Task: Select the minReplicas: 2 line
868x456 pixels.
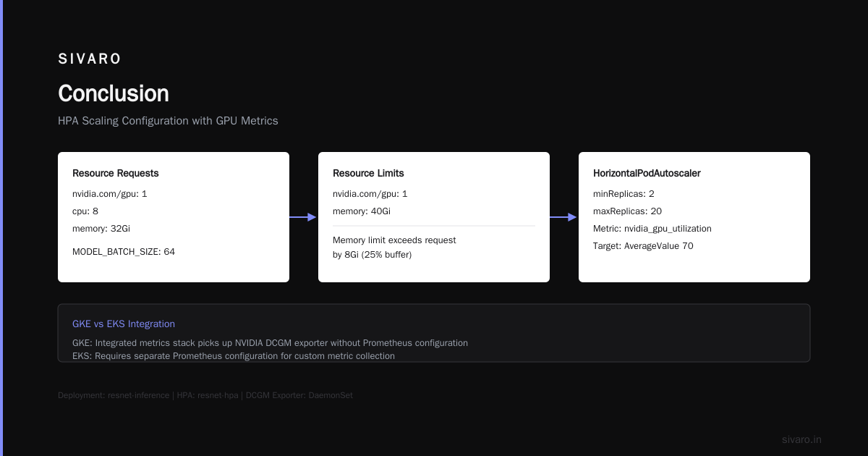Action: [x=624, y=194]
